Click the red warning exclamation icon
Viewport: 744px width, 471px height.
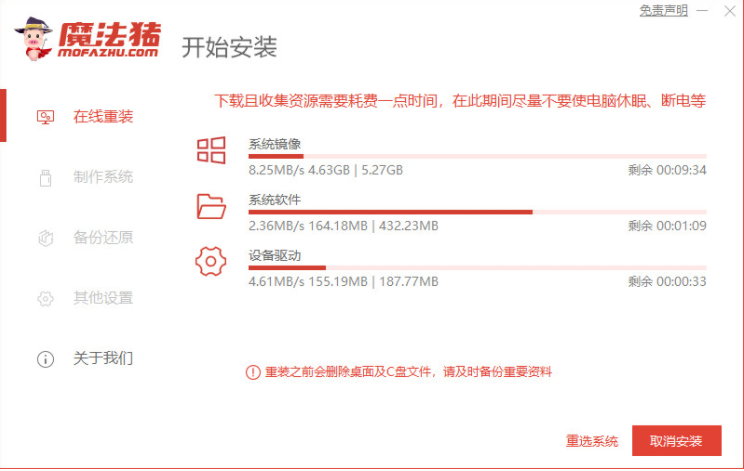pos(252,372)
